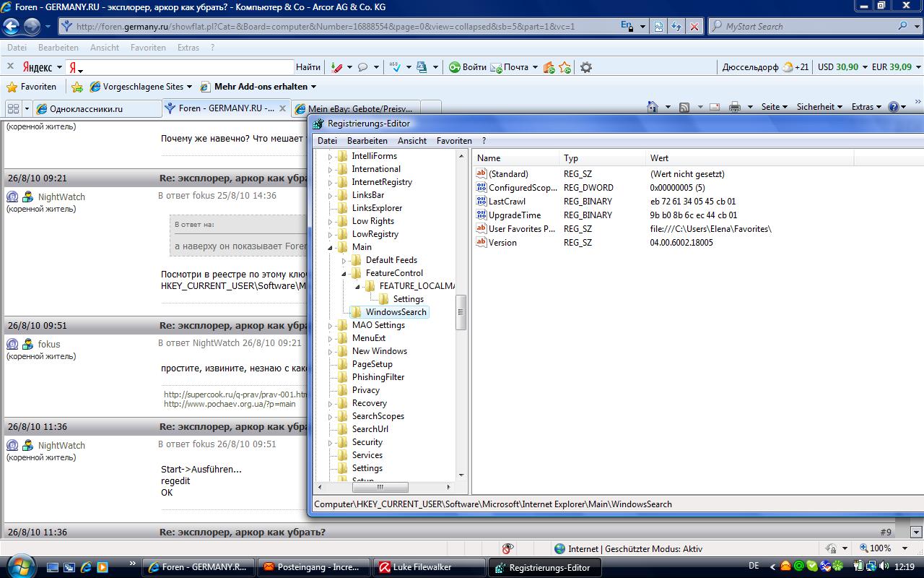This screenshot has width=924, height=578.
Task: Click the Print icon in command bar
Action: click(735, 107)
